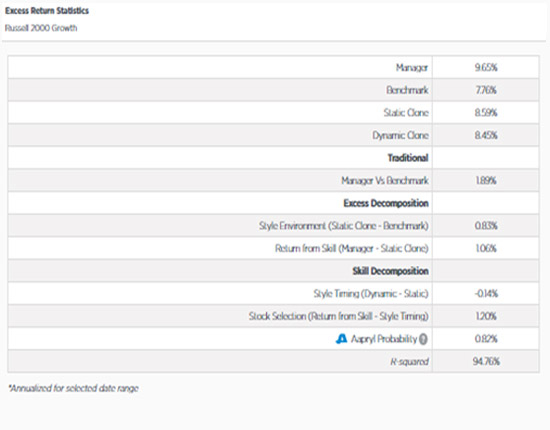Click the Aapryl logo icon
This screenshot has width=550, height=430.
click(x=341, y=339)
